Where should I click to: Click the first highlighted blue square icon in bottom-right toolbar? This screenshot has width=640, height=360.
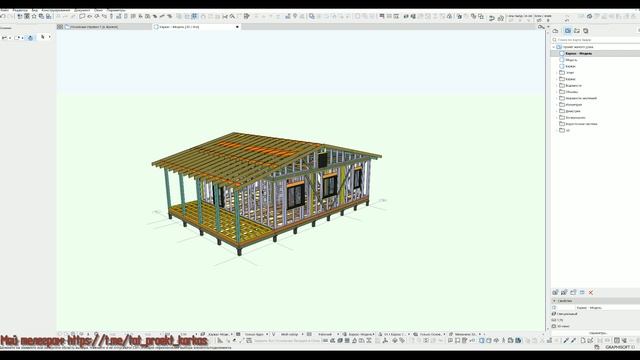[x=482, y=340]
